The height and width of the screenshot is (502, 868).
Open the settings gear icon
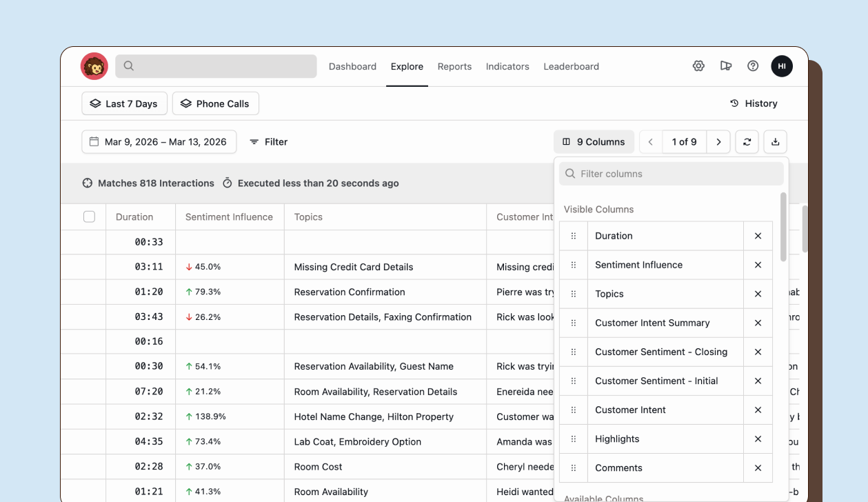[x=698, y=66]
